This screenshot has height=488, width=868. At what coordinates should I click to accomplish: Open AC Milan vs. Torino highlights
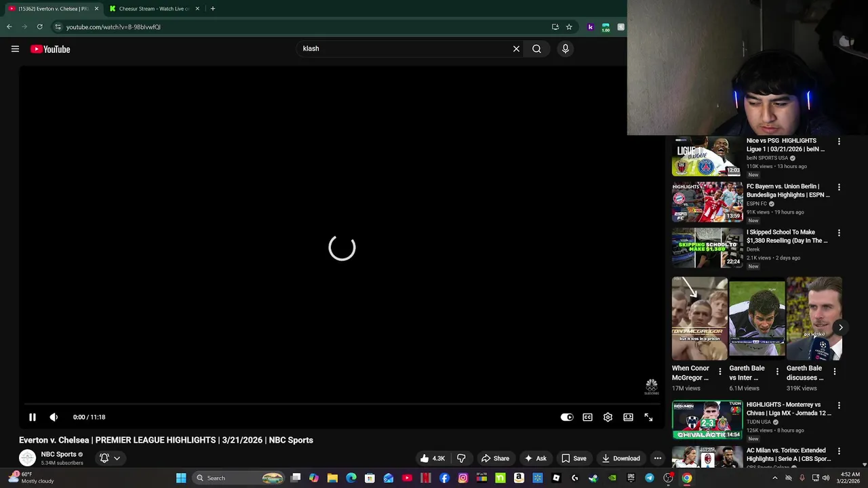click(707, 457)
